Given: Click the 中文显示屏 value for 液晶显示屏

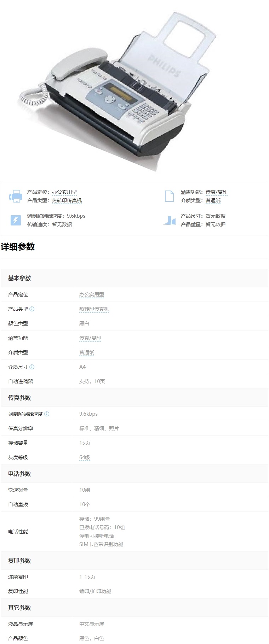Looking at the screenshot, I should (92, 624).
